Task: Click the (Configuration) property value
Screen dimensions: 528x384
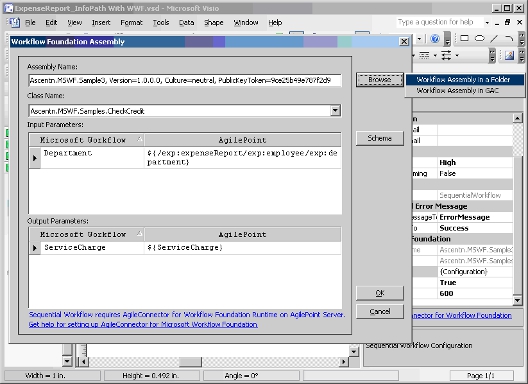Action: coord(475,271)
